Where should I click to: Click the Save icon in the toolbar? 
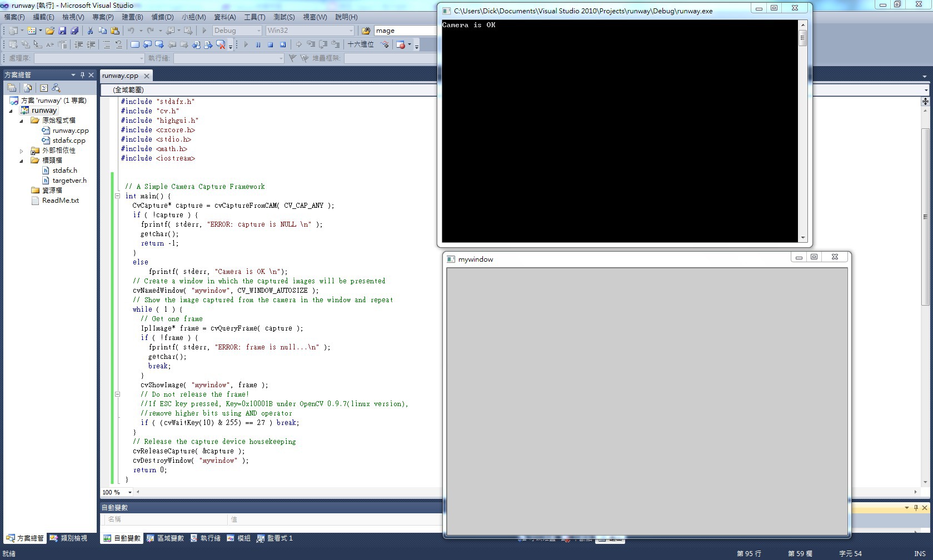click(x=62, y=31)
